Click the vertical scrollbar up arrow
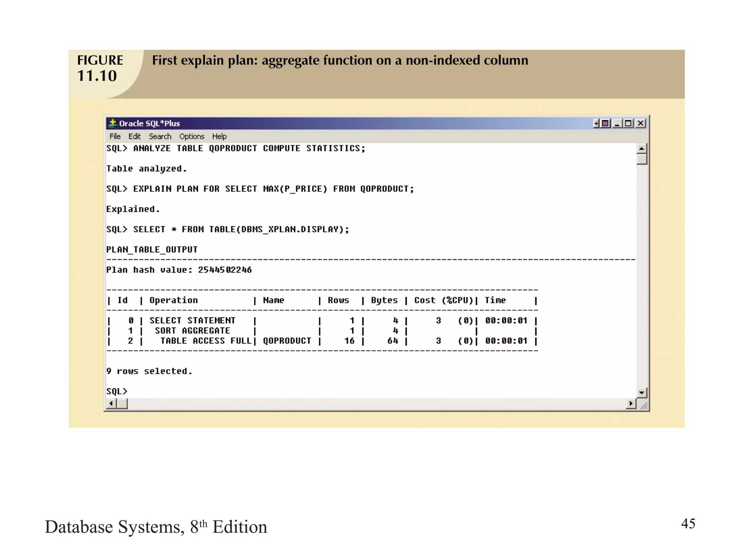Screen dimensions: 747x560 coord(642,148)
